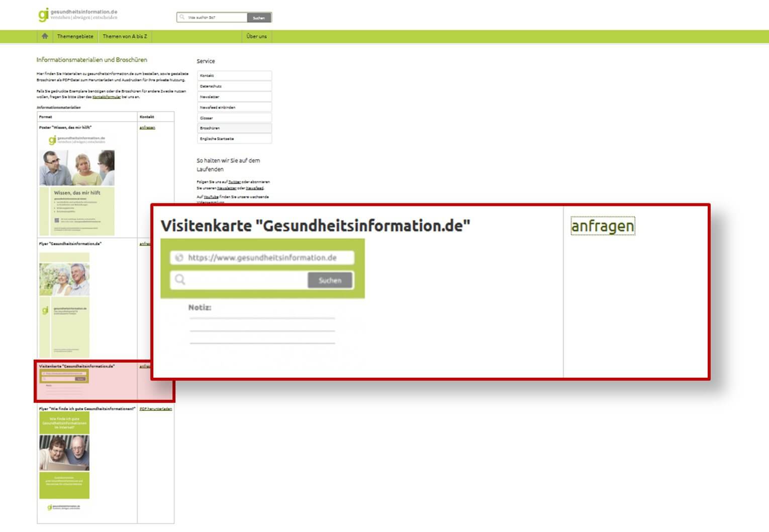Click the Poster "Wissen, das mir hilft" title
769x532 pixels.
pos(65,128)
